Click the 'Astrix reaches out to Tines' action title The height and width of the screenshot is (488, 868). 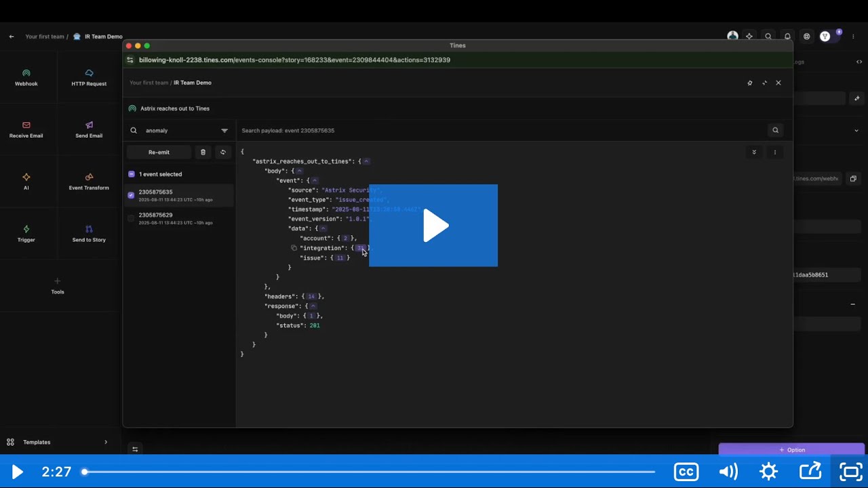[175, 108]
